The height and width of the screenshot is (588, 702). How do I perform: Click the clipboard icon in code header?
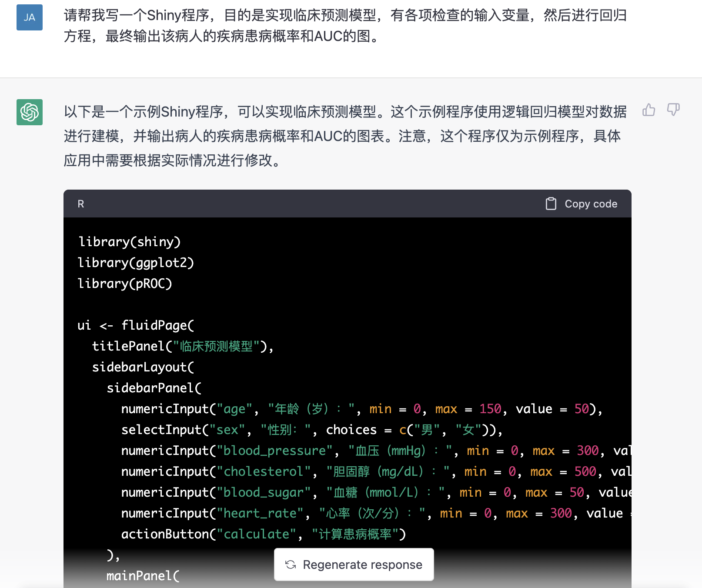click(551, 204)
